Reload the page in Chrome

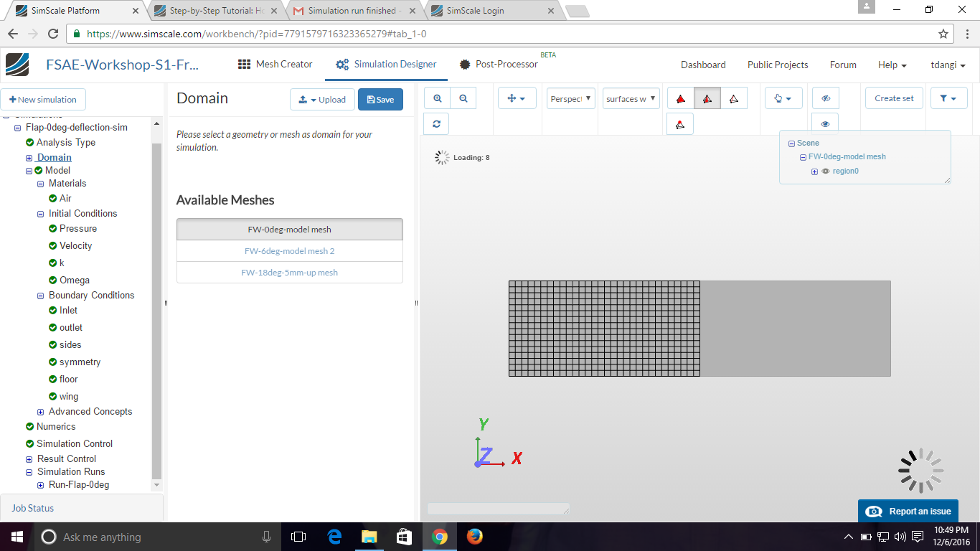coord(53,34)
